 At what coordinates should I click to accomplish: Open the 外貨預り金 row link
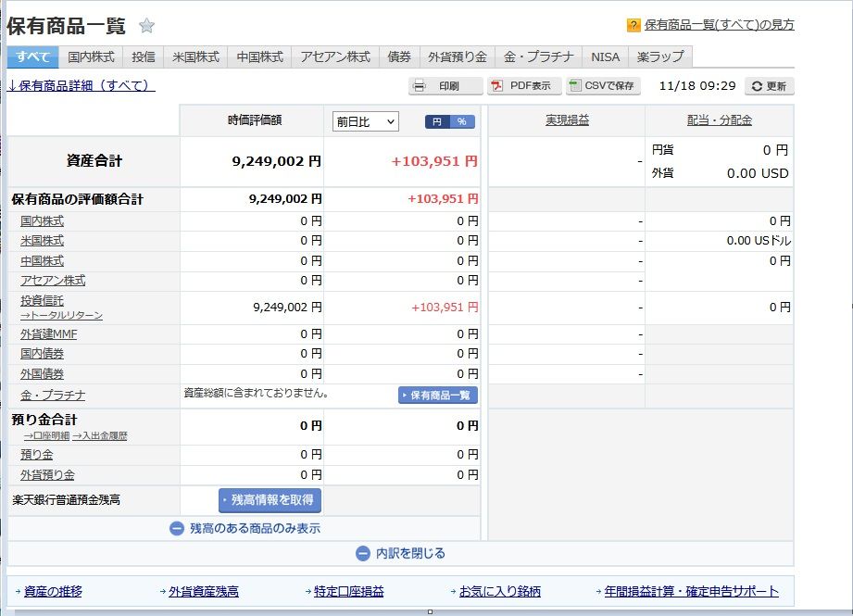47,475
